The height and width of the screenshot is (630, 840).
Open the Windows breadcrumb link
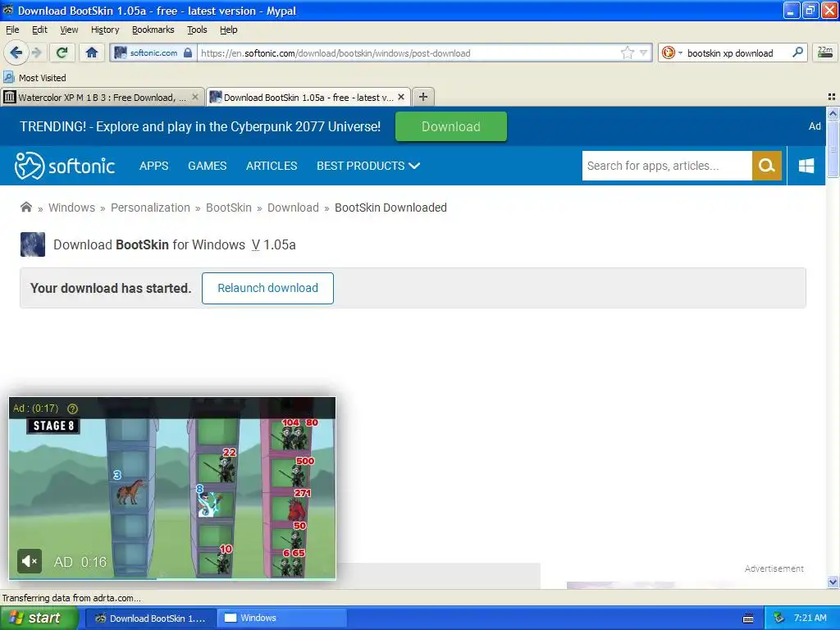point(72,208)
